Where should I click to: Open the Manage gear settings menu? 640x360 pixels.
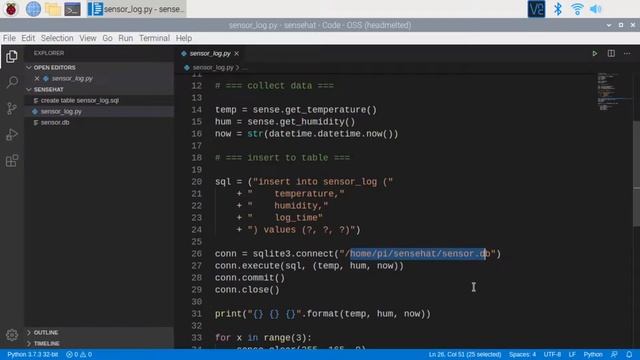(x=12, y=335)
